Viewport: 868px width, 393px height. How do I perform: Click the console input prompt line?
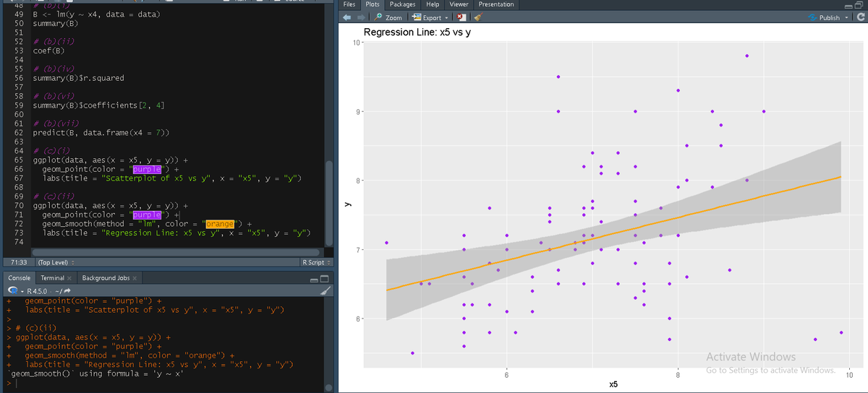pyautogui.click(x=166, y=383)
